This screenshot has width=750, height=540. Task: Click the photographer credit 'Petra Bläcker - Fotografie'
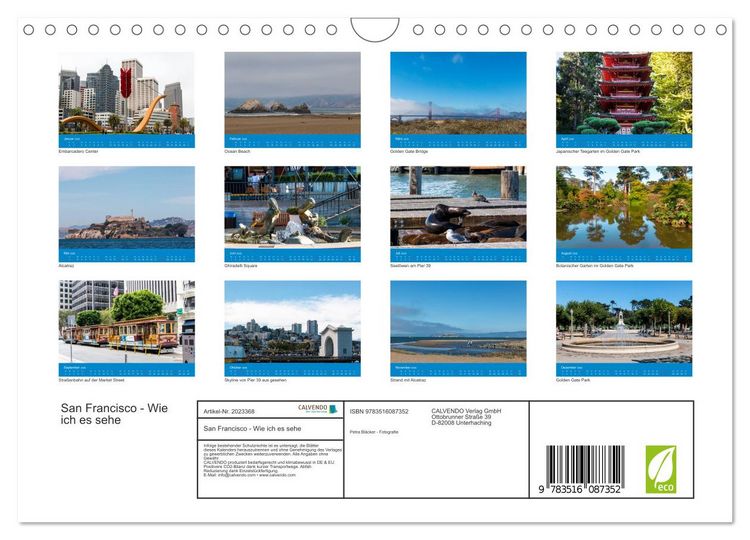(x=374, y=432)
